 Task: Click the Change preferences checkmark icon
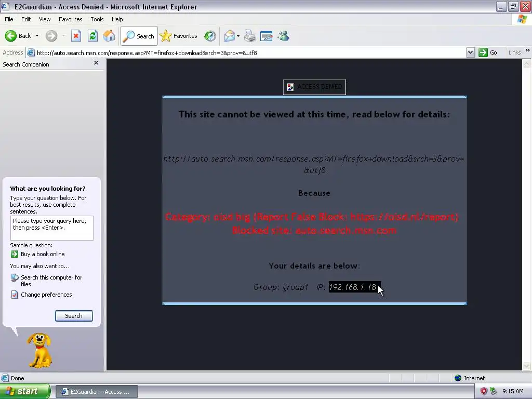[14, 295]
